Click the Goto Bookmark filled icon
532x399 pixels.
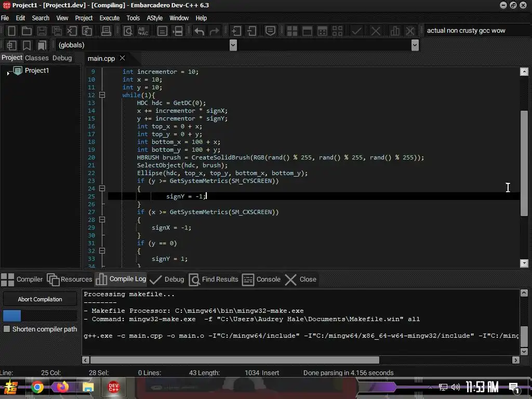coord(42,45)
